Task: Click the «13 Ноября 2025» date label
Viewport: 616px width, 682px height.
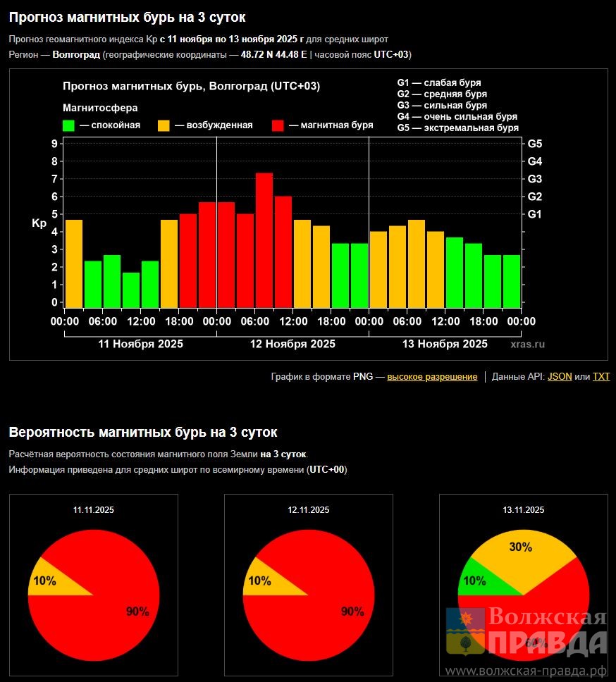Action: coord(445,344)
